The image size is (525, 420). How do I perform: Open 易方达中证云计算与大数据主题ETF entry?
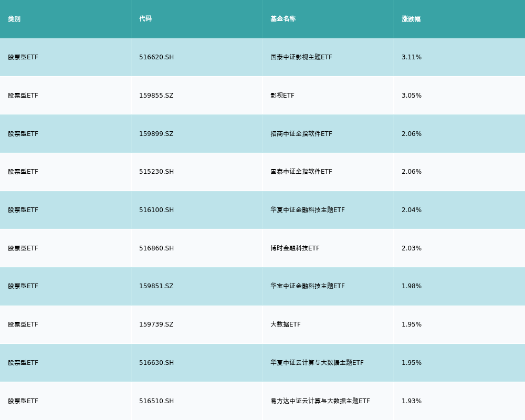coord(320,401)
